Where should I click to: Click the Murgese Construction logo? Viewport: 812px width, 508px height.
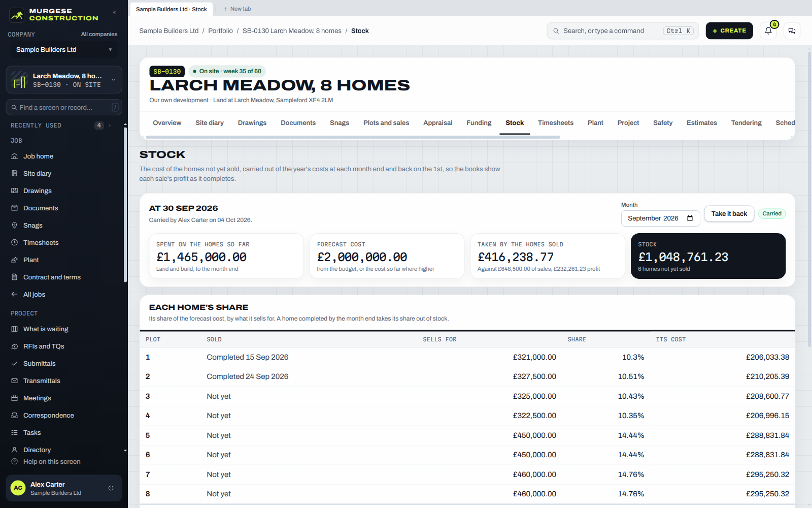tap(54, 15)
